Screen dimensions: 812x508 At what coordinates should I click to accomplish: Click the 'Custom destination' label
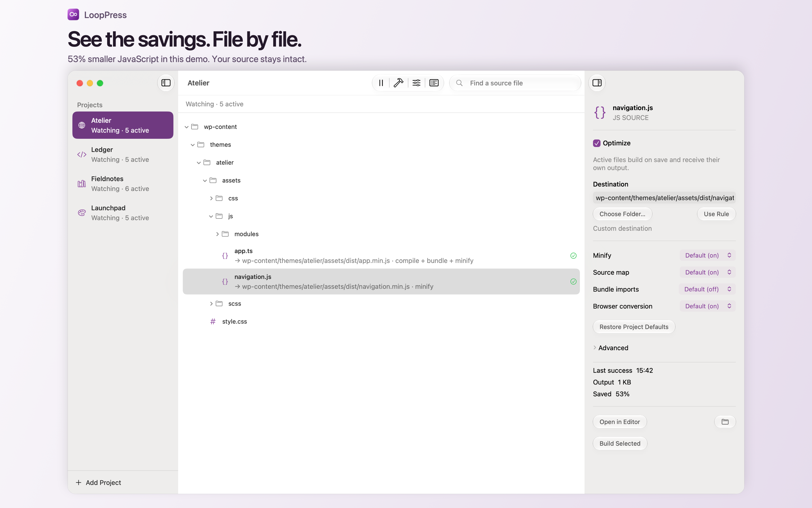tap(622, 229)
